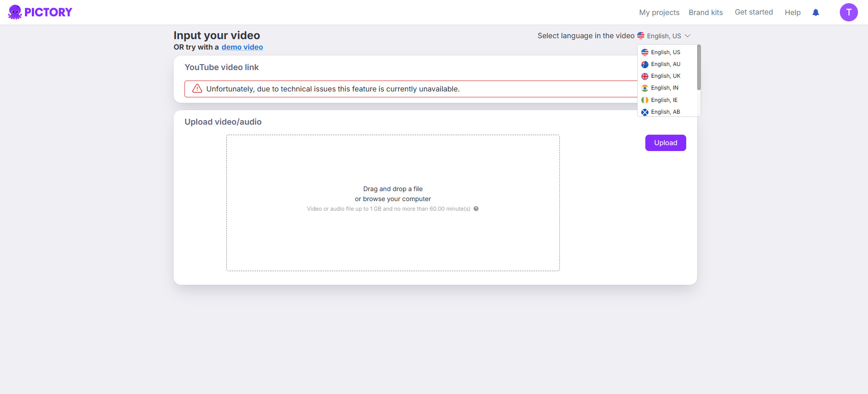Open Get started menu

tap(753, 12)
